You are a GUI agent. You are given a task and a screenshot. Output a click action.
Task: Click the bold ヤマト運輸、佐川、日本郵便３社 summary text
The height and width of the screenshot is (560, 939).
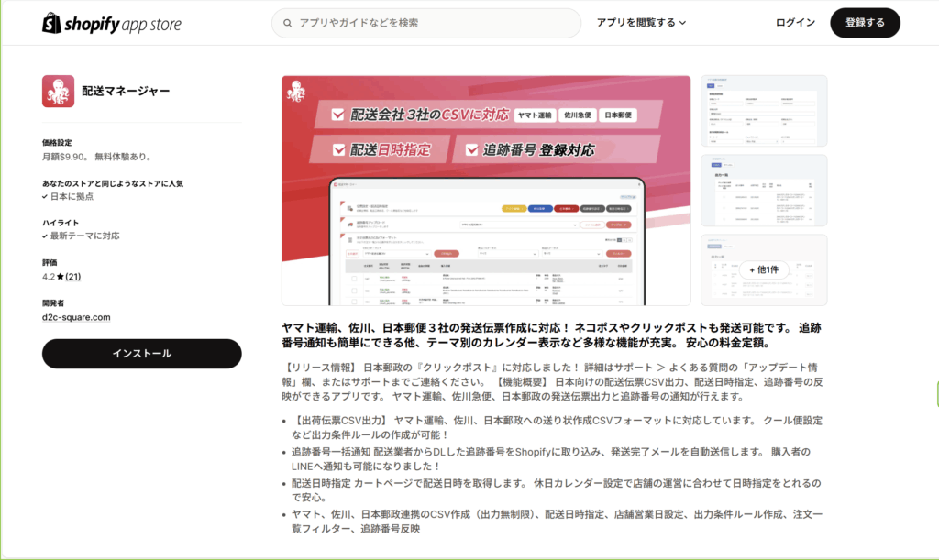[551, 335]
